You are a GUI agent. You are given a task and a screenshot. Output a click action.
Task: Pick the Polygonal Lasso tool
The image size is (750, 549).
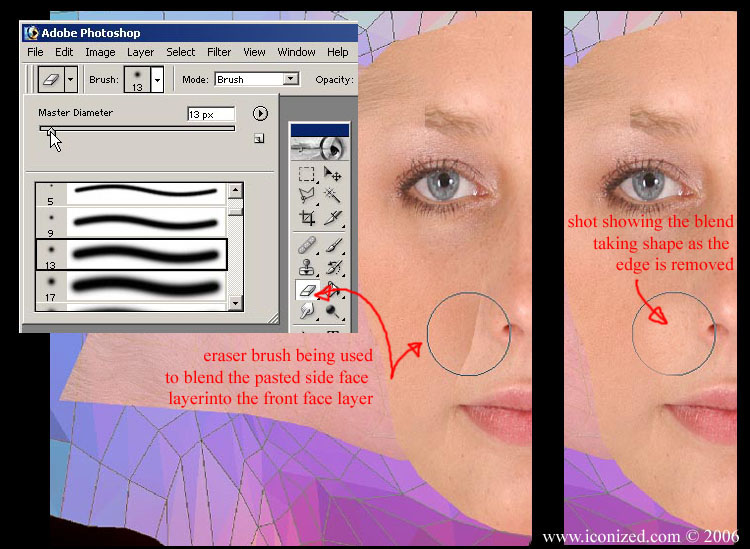point(307,195)
